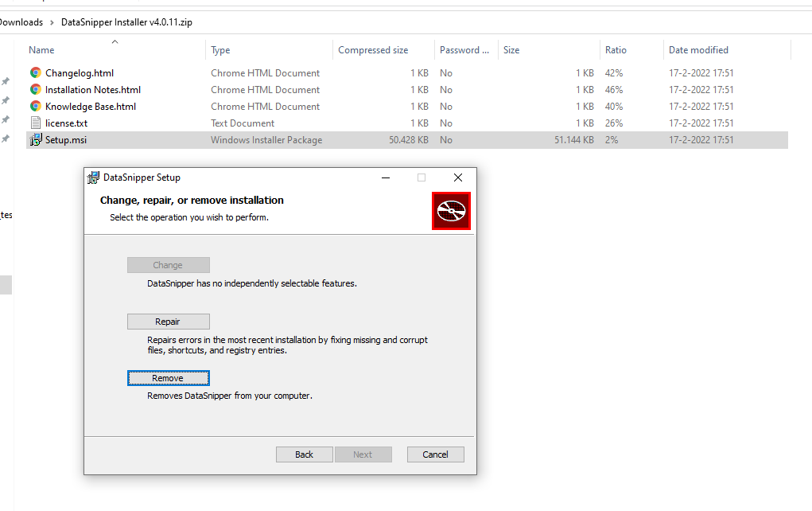Image resolution: width=812 pixels, height=511 pixels.
Task: Minimize the DataSnipper Setup dialog
Action: tap(386, 177)
